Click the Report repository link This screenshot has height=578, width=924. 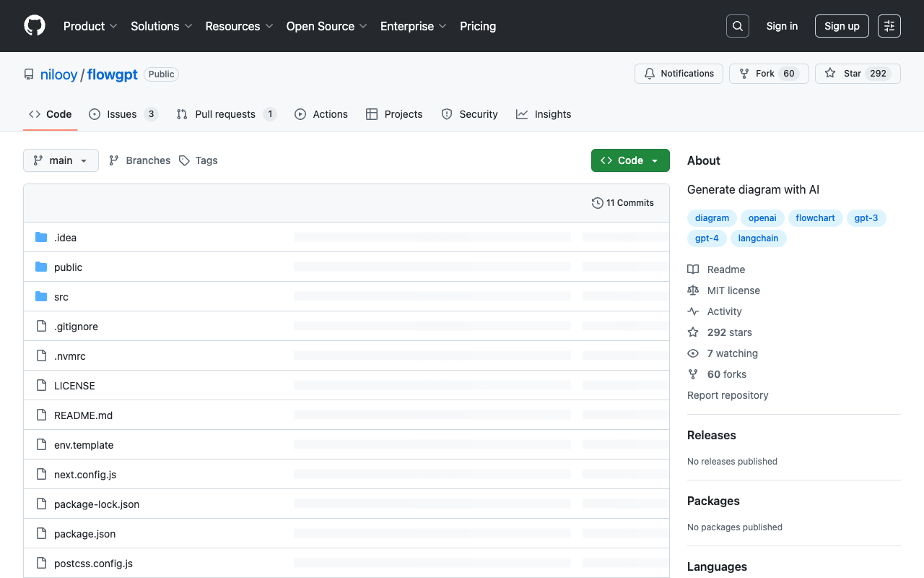728,395
